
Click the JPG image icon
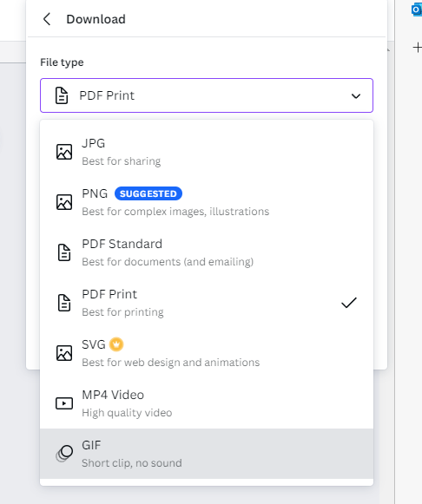pos(64,152)
